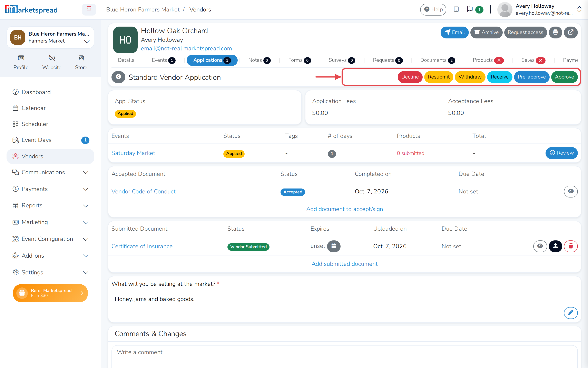Click the Pre-approve button
Image resolution: width=588 pixels, height=368 pixels.
(x=532, y=77)
